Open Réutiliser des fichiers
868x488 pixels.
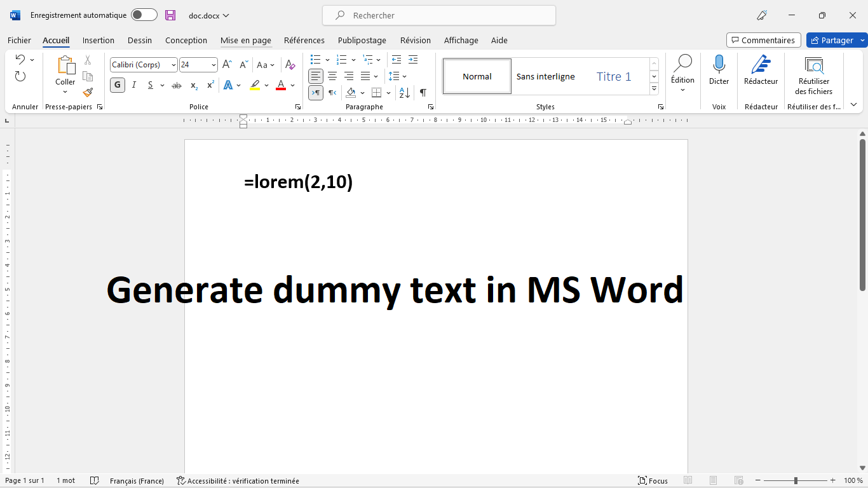[815, 75]
